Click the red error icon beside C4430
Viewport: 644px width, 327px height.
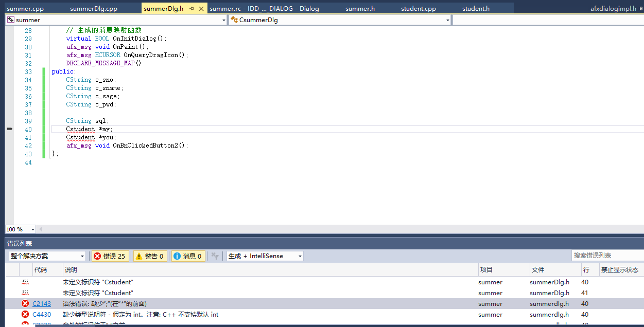[25, 315]
